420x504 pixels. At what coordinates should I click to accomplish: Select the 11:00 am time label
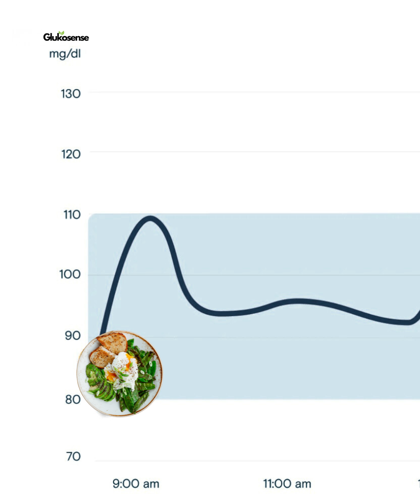click(x=287, y=484)
